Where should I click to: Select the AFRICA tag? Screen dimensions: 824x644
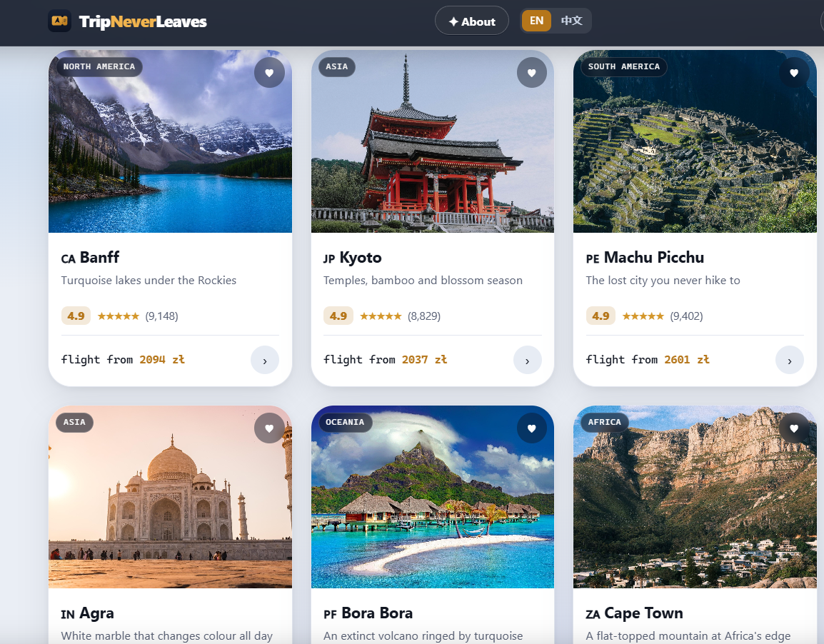[604, 423]
